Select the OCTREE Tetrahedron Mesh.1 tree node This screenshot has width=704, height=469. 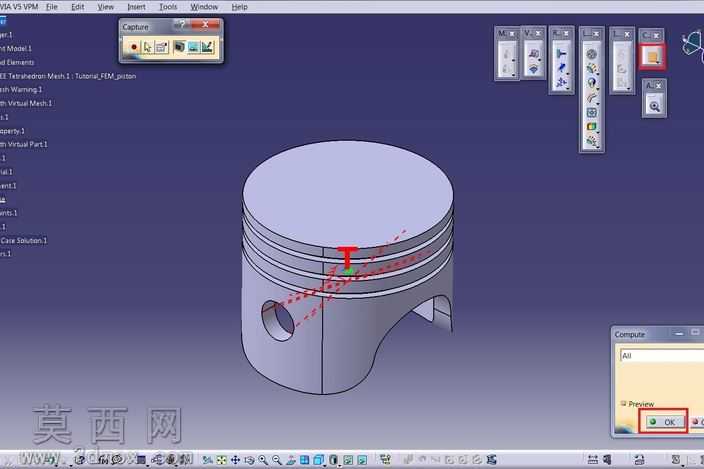(x=68, y=76)
